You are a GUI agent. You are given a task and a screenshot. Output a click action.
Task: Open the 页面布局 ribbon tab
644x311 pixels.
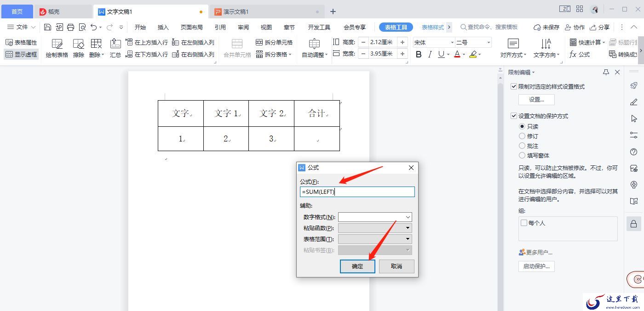192,27
